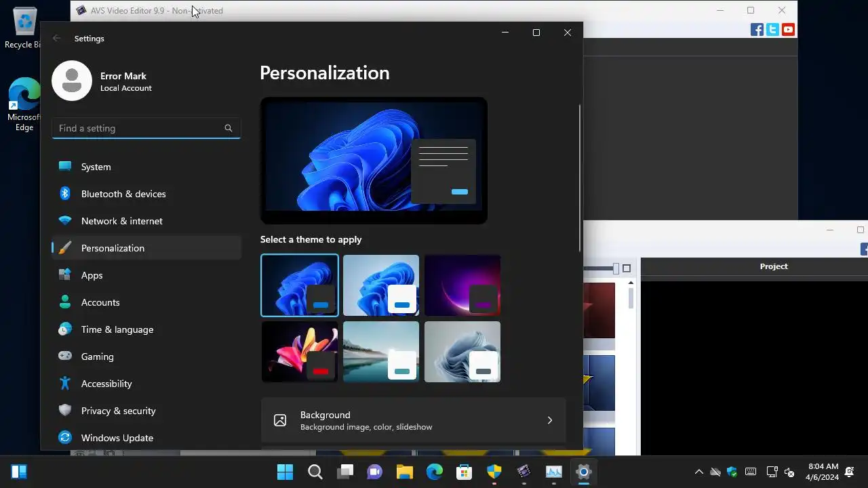Open Network & internet settings
Screen dimensions: 868x488
[x=146, y=221]
